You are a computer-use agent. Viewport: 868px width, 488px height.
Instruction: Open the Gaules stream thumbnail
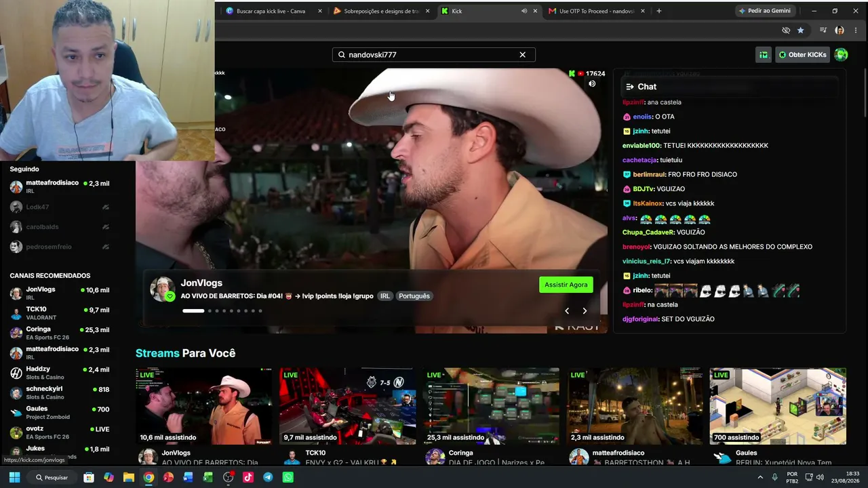[778, 406]
